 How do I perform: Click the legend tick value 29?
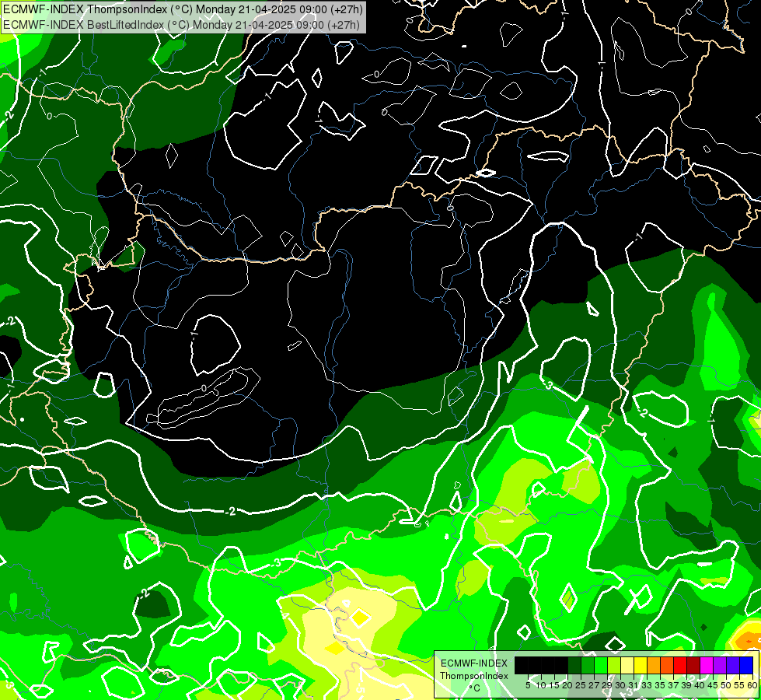(x=608, y=685)
